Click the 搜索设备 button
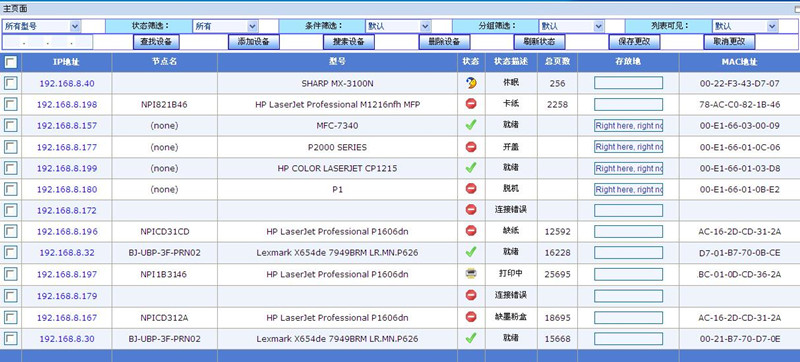The height and width of the screenshot is (362, 800). tap(349, 42)
